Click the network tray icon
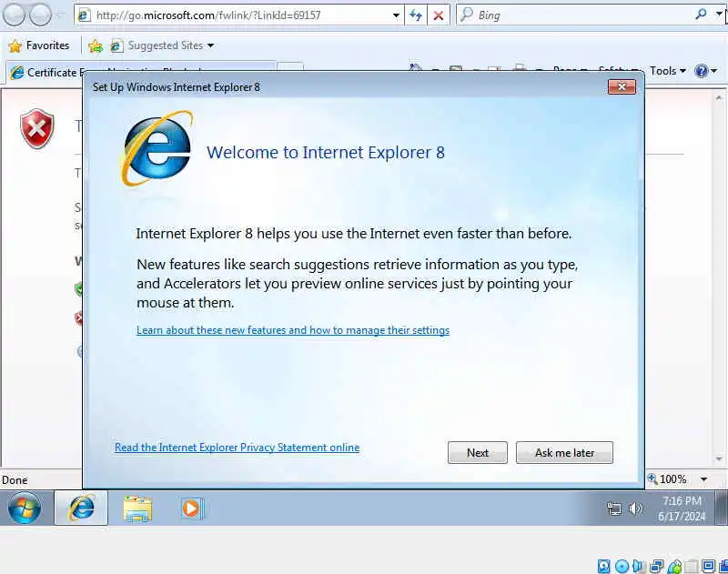The width and height of the screenshot is (728, 574). [x=613, y=509]
